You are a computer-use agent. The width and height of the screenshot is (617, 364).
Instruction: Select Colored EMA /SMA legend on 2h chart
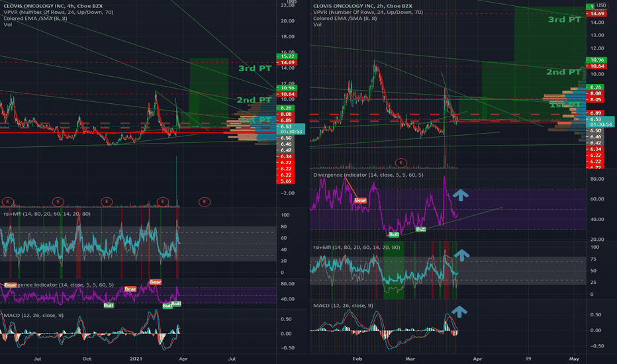pyautogui.click(x=345, y=19)
